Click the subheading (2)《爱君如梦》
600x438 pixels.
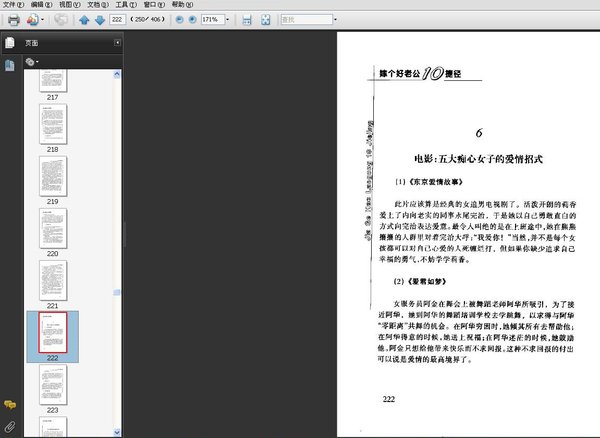420,282
